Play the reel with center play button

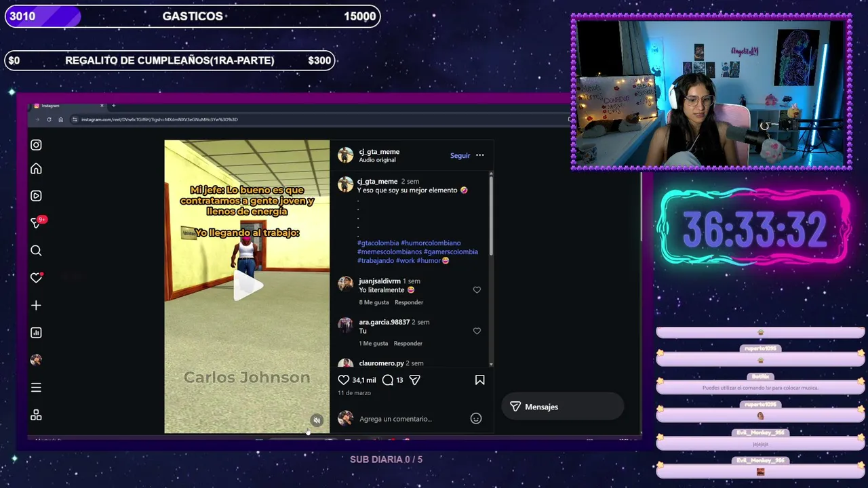click(x=248, y=286)
